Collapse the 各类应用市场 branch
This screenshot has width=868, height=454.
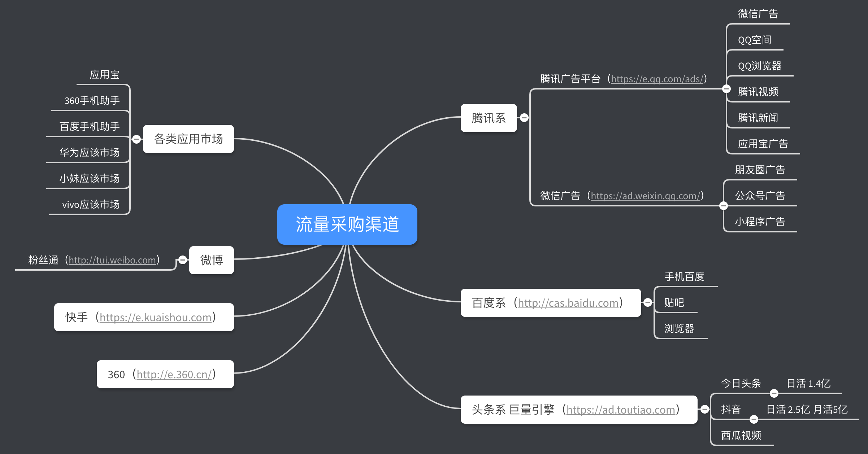pos(136,139)
